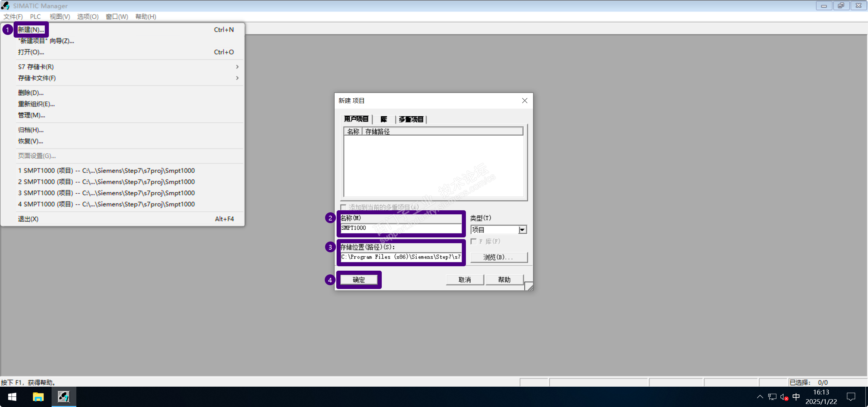Enable the F library checkbox

point(474,241)
